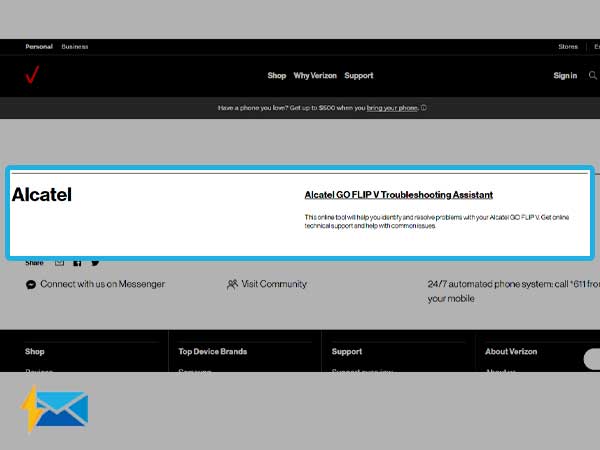600x450 pixels.
Task: Switch to the Business tab
Action: 75,47
